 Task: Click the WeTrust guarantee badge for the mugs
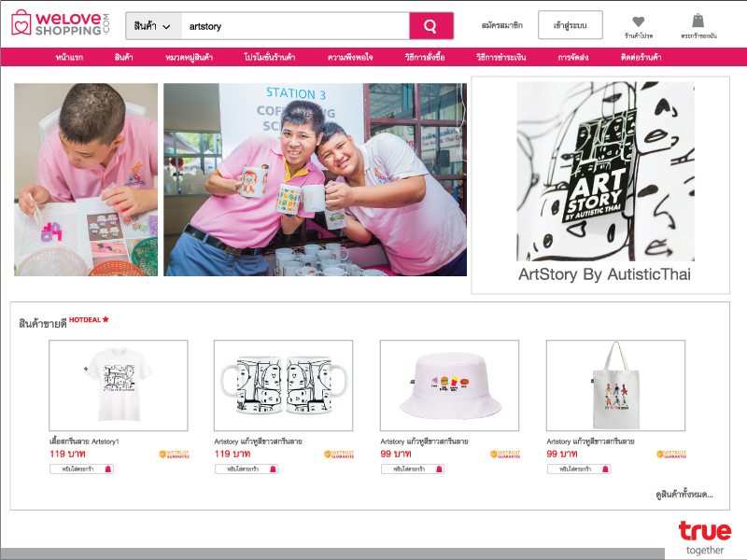click(339, 455)
